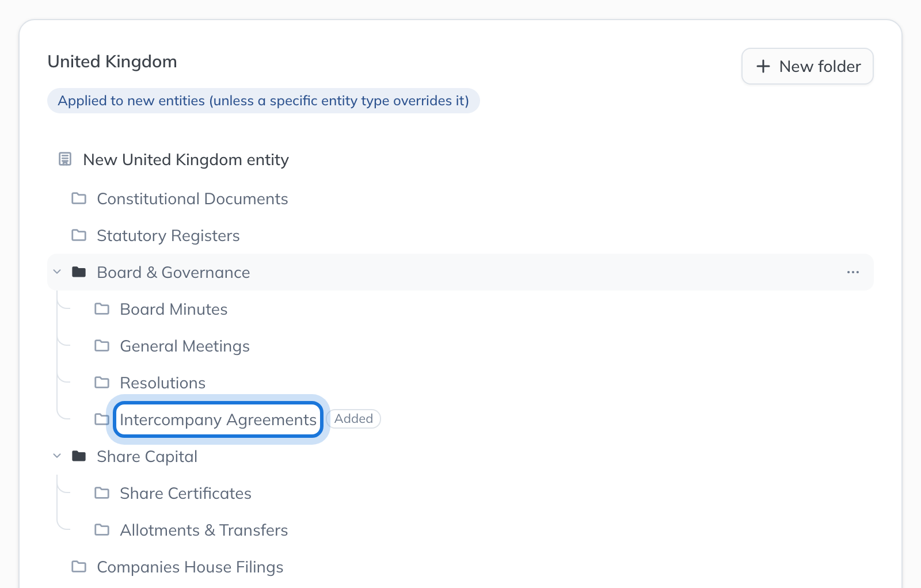The height and width of the screenshot is (588, 921).
Task: Click the Board Minutes folder icon
Action: point(102,309)
